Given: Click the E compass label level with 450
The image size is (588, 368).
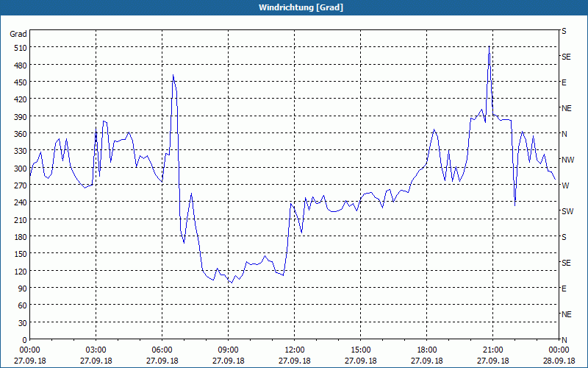Looking at the screenshot, I should [x=564, y=82].
